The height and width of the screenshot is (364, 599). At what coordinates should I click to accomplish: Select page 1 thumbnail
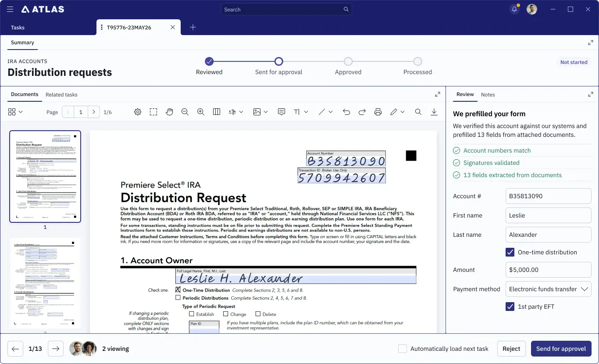(x=45, y=176)
